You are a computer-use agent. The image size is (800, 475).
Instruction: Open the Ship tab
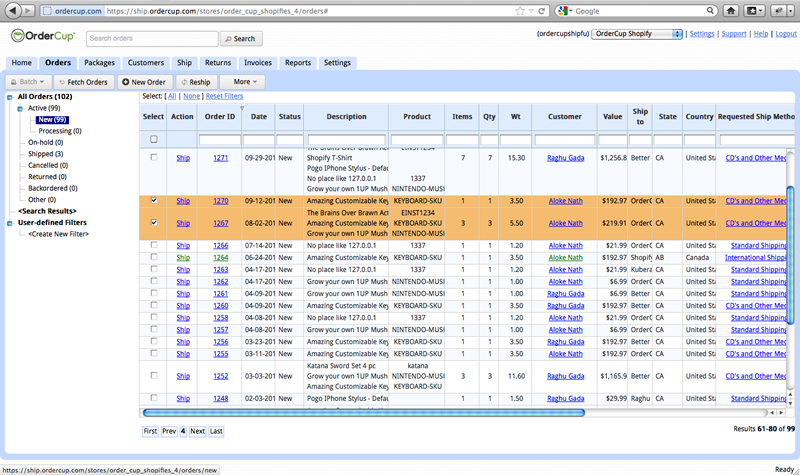pyautogui.click(x=184, y=63)
